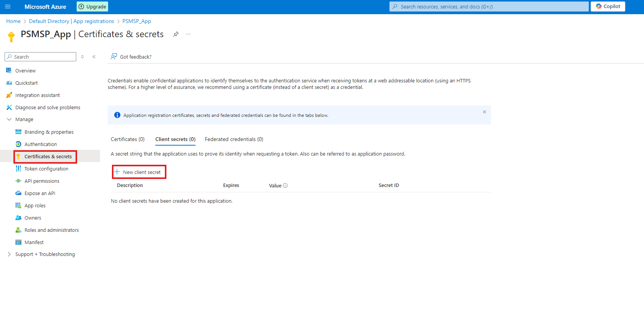This screenshot has width=644, height=328.
Task: Expand Support + Troubleshooting section
Action: pyautogui.click(x=9, y=254)
